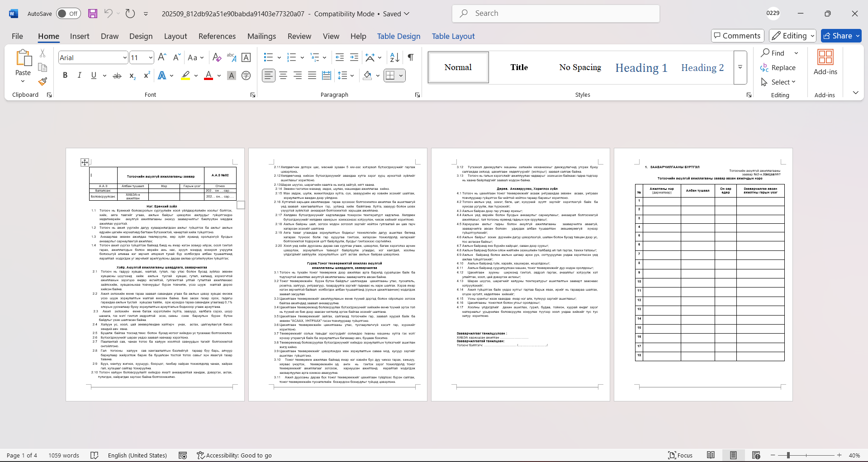Apply strikethrough formatting
The image size is (868, 462).
pos(117,75)
